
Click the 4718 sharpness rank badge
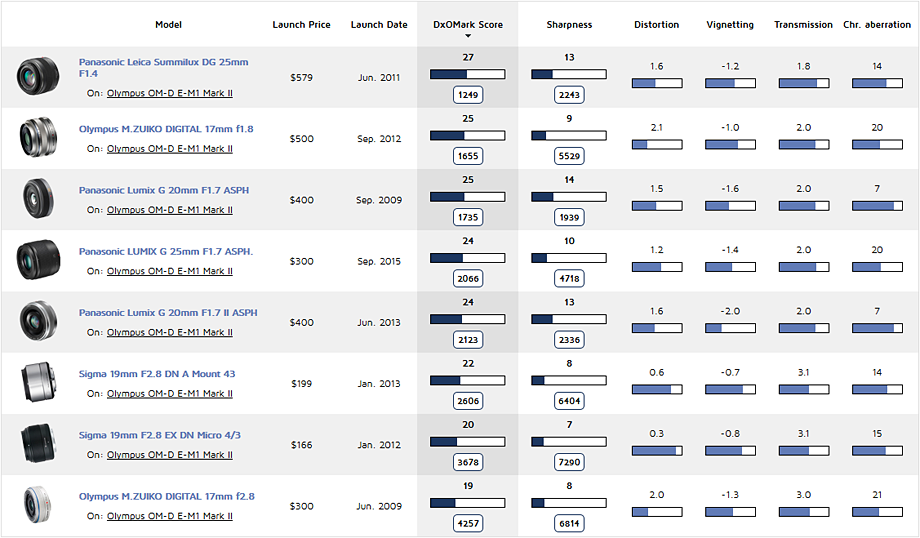click(x=569, y=279)
